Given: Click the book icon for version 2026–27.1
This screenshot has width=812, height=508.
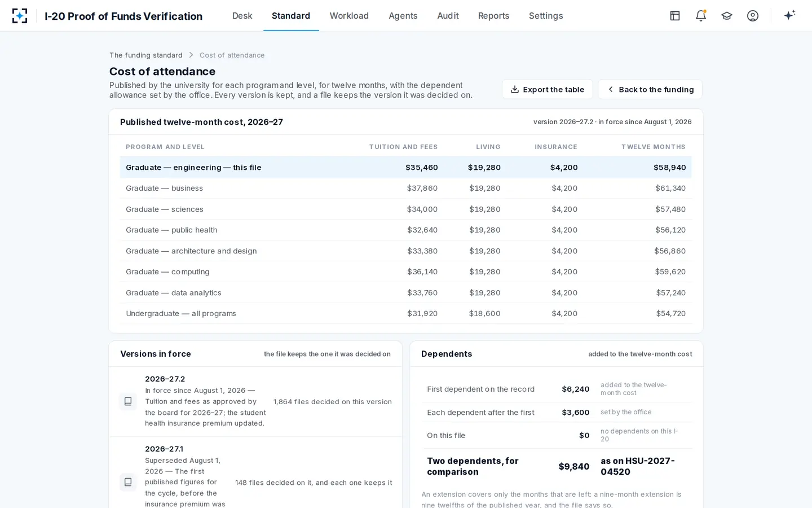Looking at the screenshot, I should [128, 482].
